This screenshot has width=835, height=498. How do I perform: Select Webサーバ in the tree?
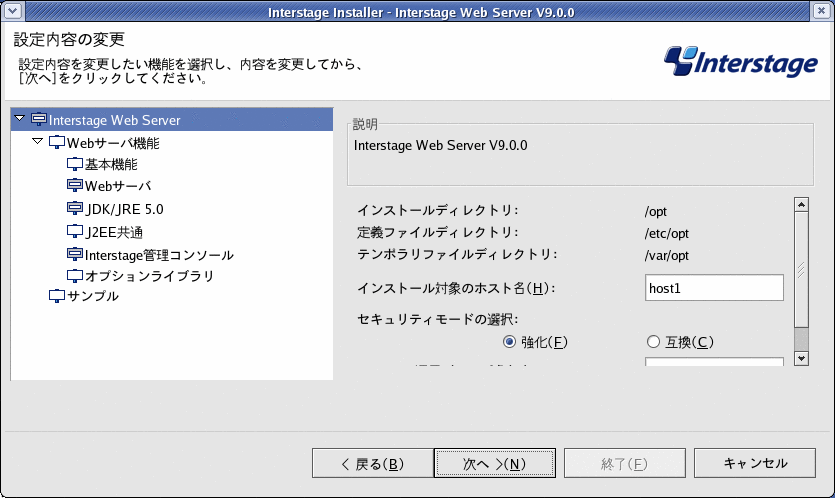tap(118, 186)
